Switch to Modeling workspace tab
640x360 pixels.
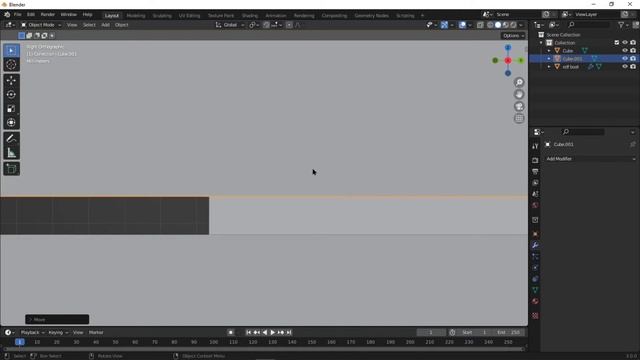point(136,16)
